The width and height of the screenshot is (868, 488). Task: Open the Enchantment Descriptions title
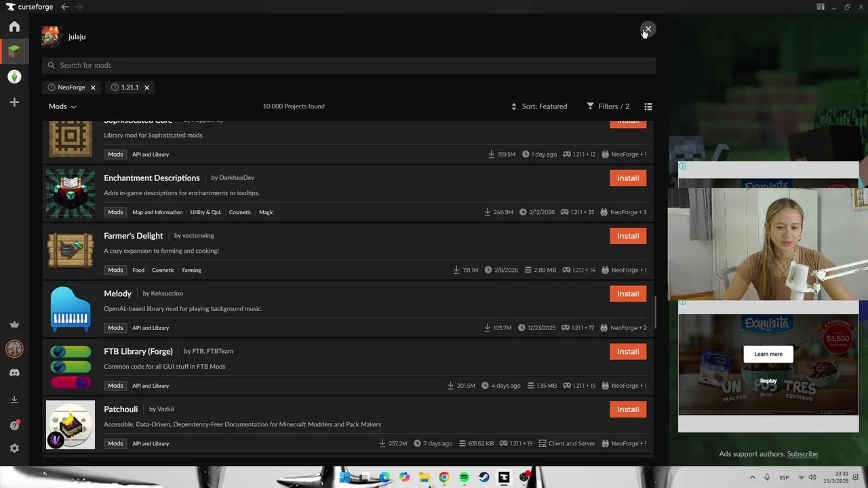152,178
